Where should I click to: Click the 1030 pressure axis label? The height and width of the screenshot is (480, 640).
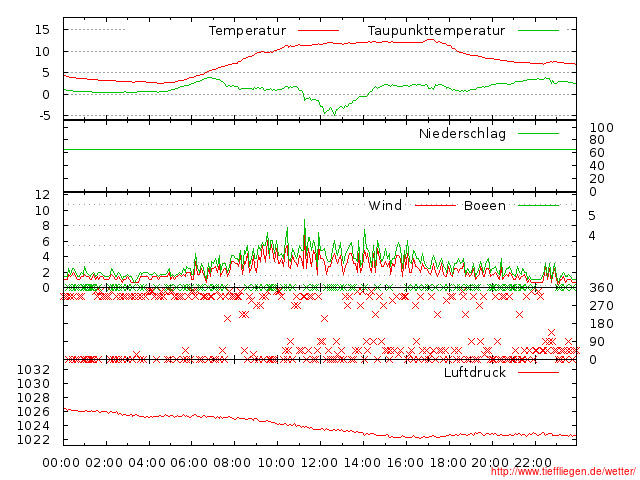(33, 384)
